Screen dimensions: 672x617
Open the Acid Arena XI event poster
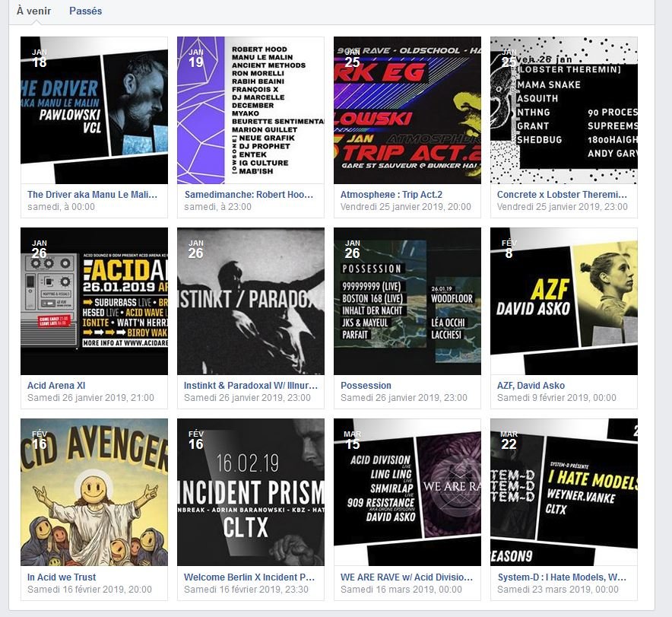tap(94, 301)
